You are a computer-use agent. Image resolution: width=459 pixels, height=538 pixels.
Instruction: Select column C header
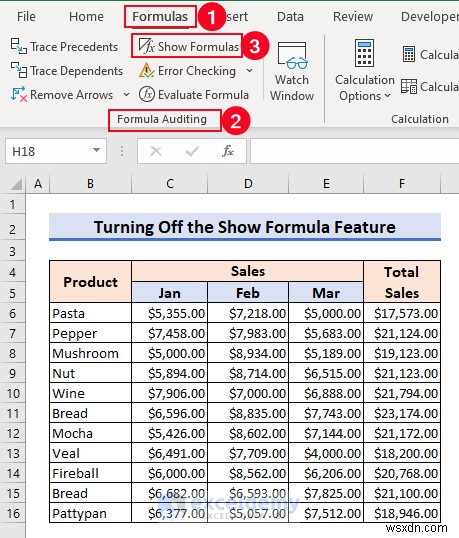click(169, 184)
